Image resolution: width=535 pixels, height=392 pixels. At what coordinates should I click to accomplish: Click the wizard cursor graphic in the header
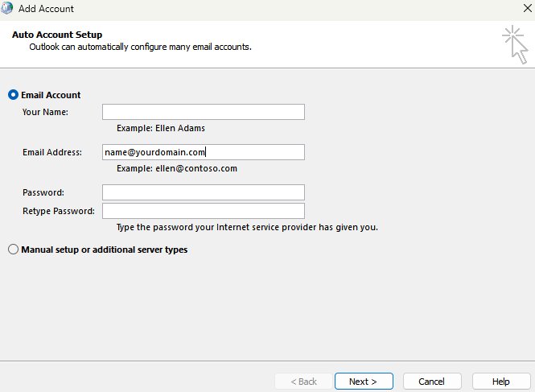(x=514, y=43)
